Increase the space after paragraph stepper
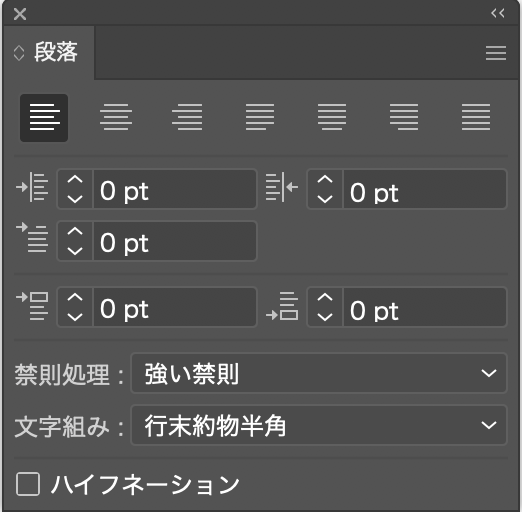 [x=325, y=297]
